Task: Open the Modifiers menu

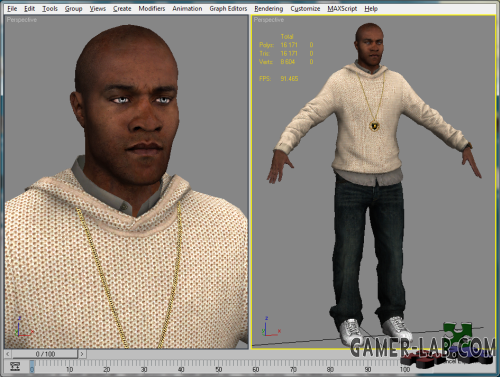Action: 152,9
